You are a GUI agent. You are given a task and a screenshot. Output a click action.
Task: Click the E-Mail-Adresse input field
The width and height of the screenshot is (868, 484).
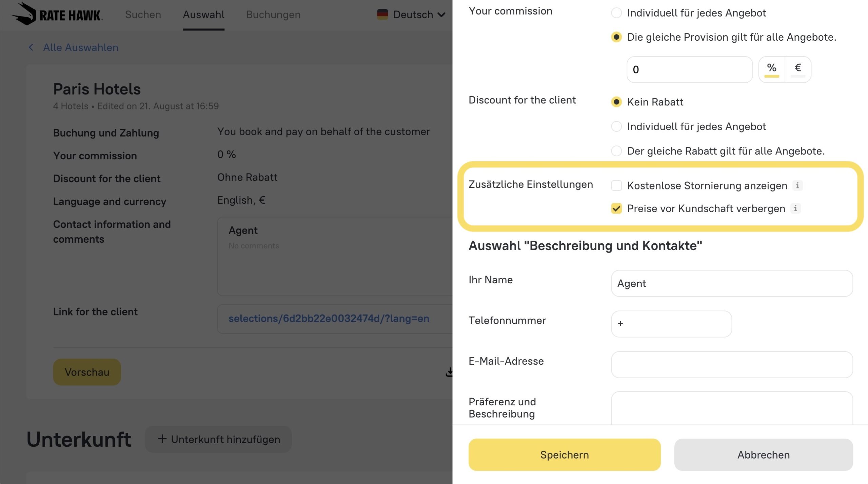coord(731,364)
